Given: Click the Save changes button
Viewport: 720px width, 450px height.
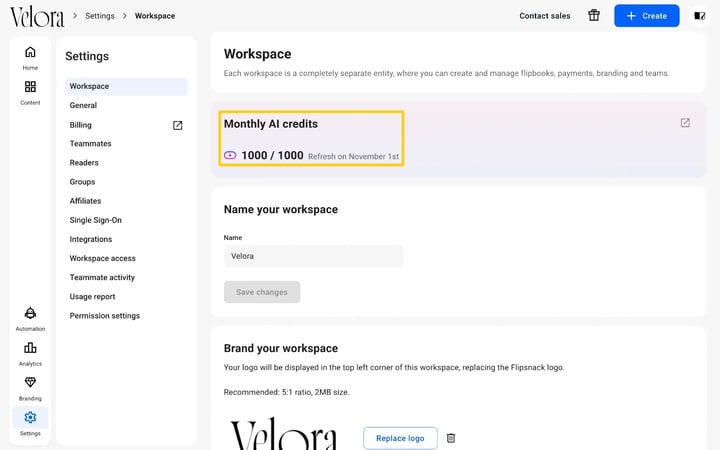Looking at the screenshot, I should (262, 292).
